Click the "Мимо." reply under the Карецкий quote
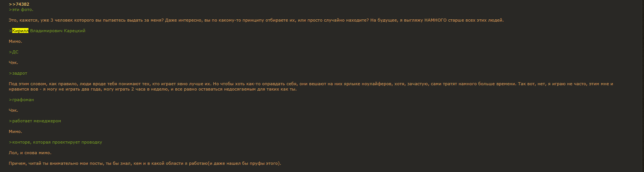 coord(16,41)
